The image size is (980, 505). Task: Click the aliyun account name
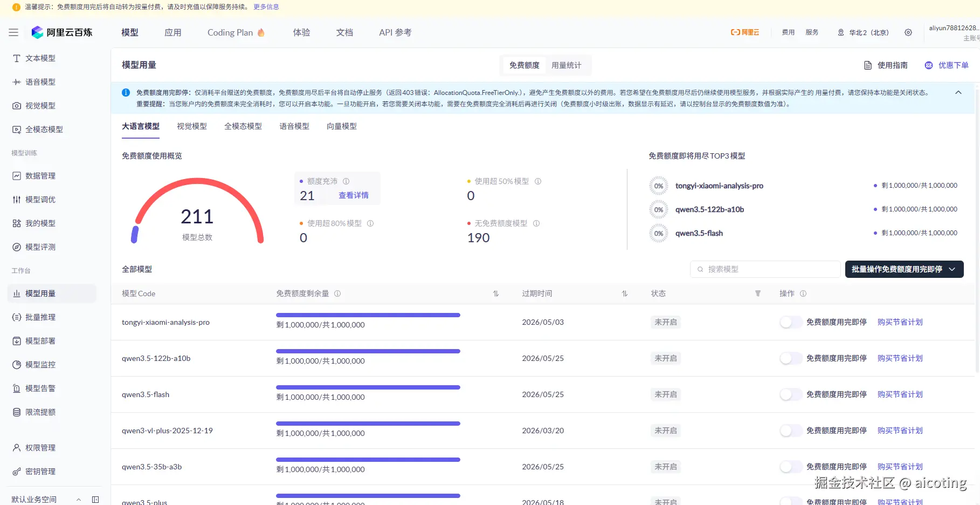pos(954,28)
